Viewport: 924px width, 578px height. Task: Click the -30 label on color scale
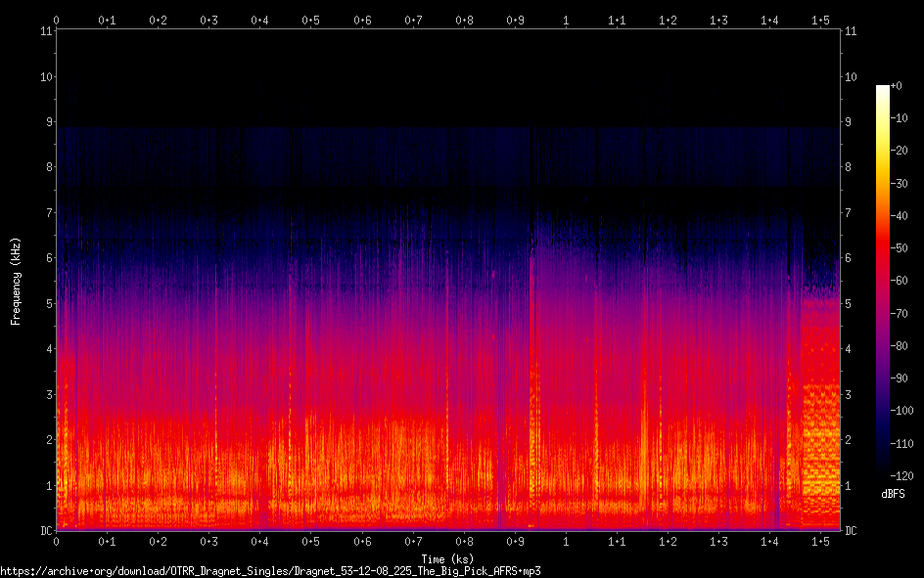point(900,184)
